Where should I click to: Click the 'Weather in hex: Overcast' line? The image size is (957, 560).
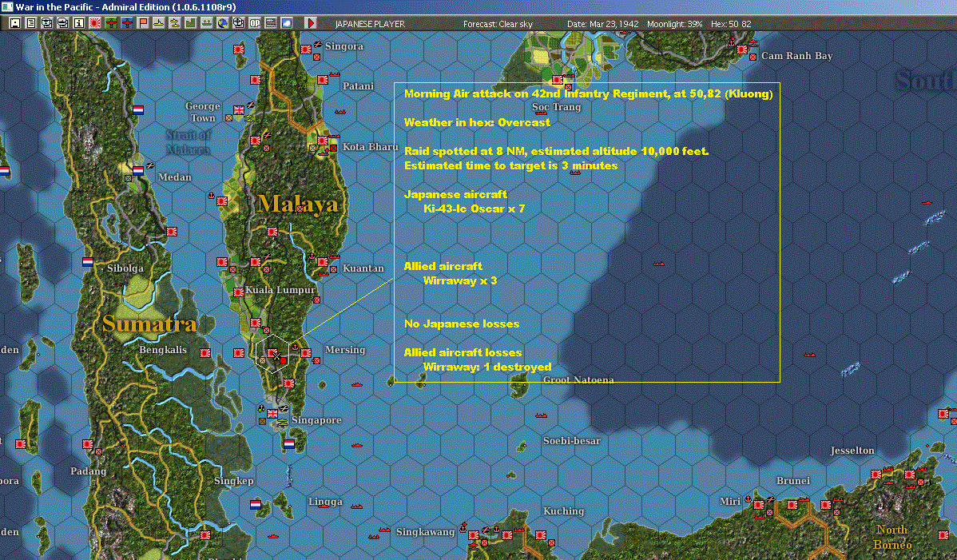tap(477, 122)
